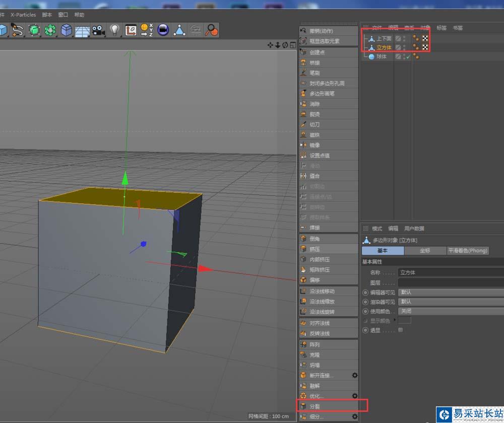The width and height of the screenshot is (504, 423).
Task: Open the 模式 mode menu in attributes panel
Action: (377, 229)
